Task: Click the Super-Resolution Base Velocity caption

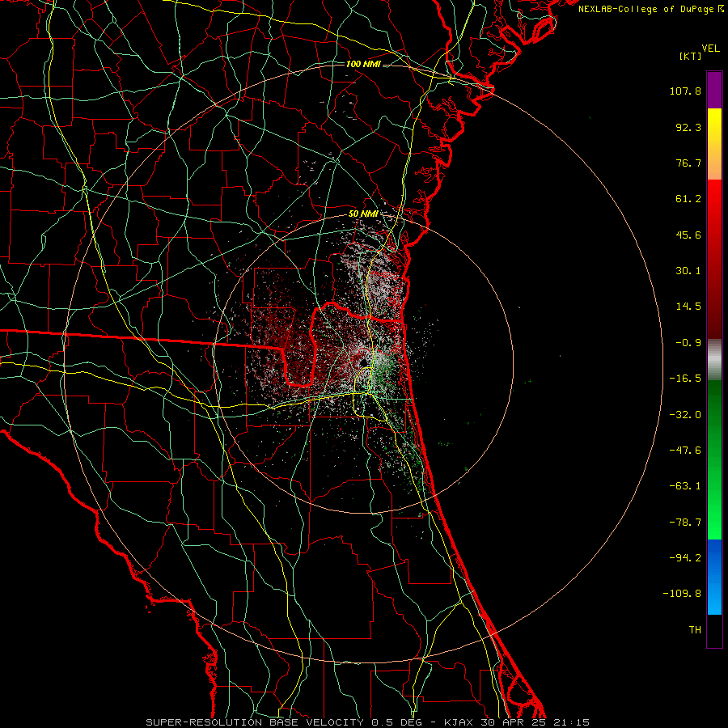Action: tap(368, 722)
